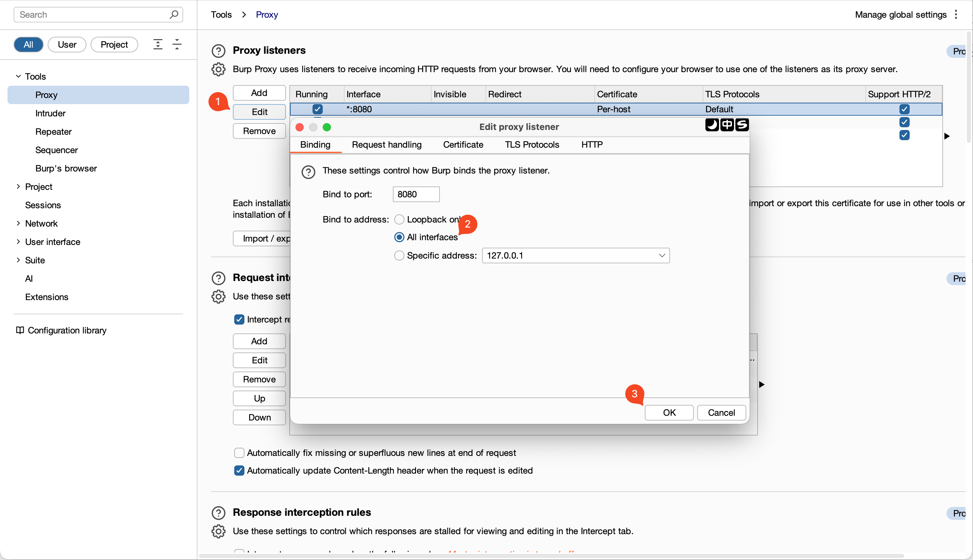Toggle Support HTTP/2 checkbox for *:8080 row
Screen dimensions: 973x560
[905, 109]
